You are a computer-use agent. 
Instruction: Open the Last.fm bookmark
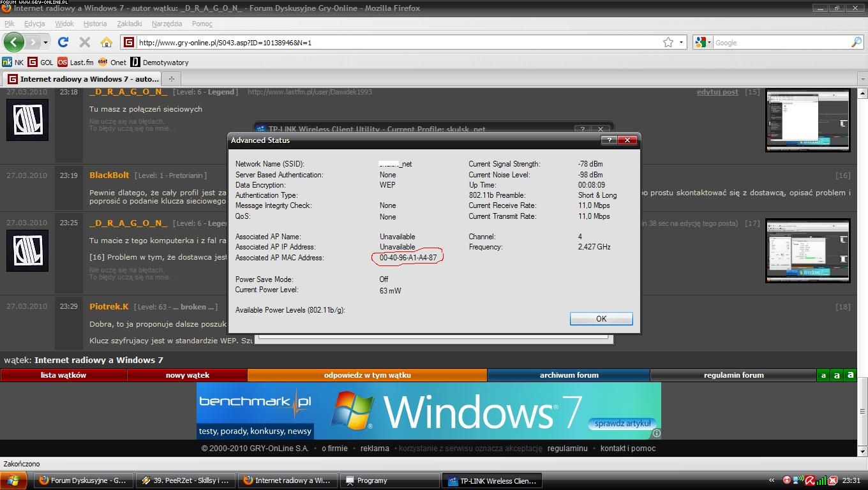pos(75,63)
